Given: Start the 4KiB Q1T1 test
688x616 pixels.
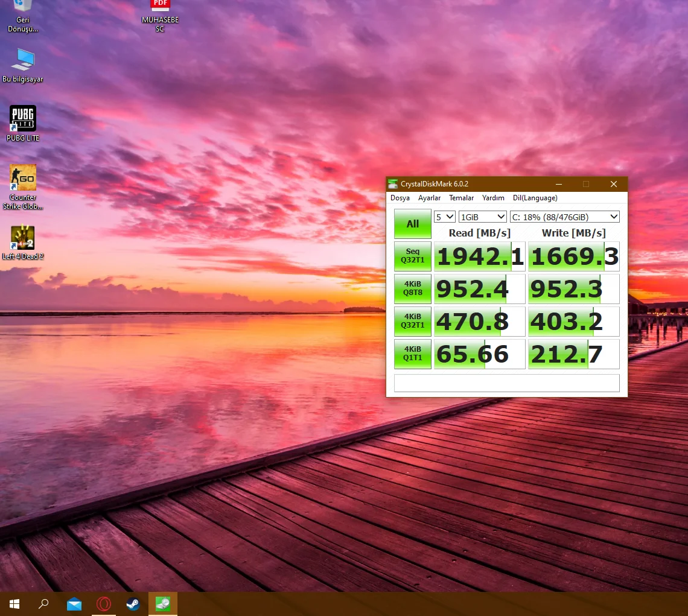Looking at the screenshot, I should tap(412, 354).
